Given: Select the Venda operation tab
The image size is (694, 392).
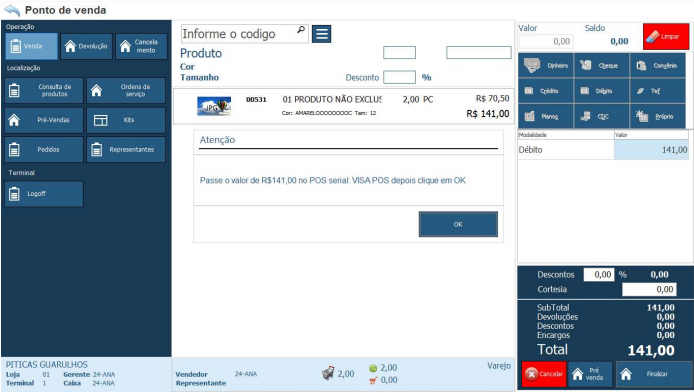Looking at the screenshot, I should tap(31, 46).
